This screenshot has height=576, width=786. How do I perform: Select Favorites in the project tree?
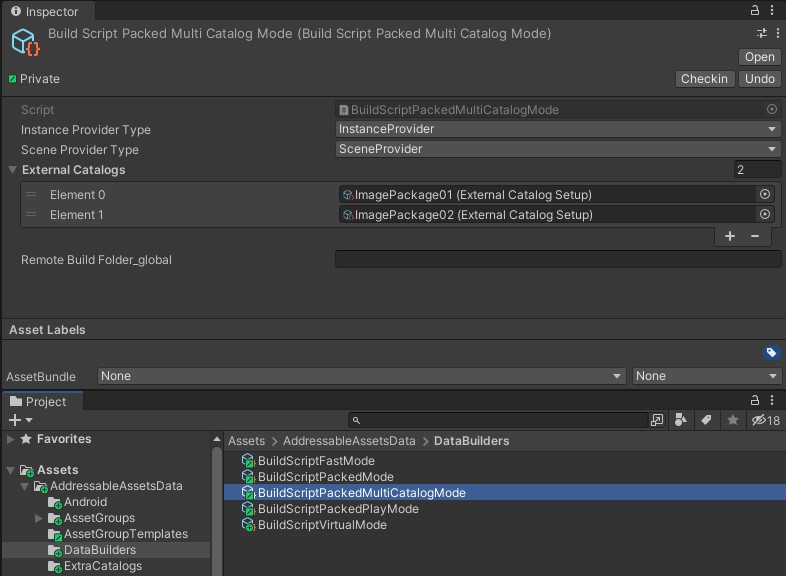click(x=64, y=439)
